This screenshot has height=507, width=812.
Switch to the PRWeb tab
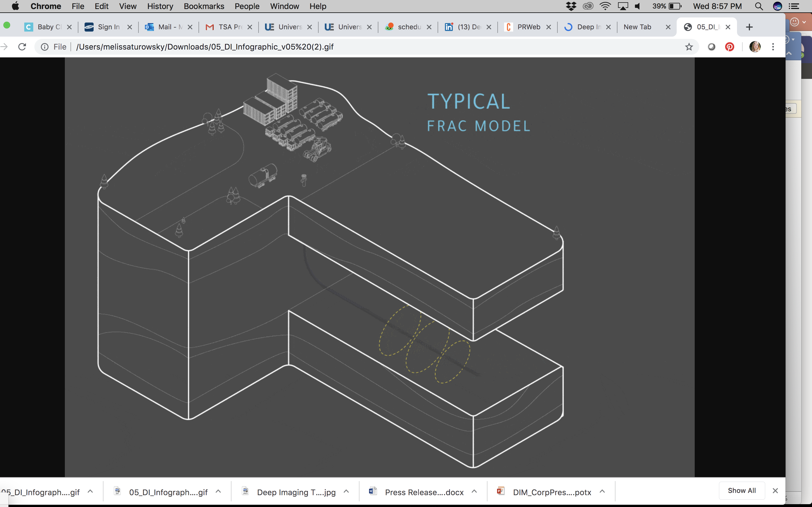coord(528,27)
